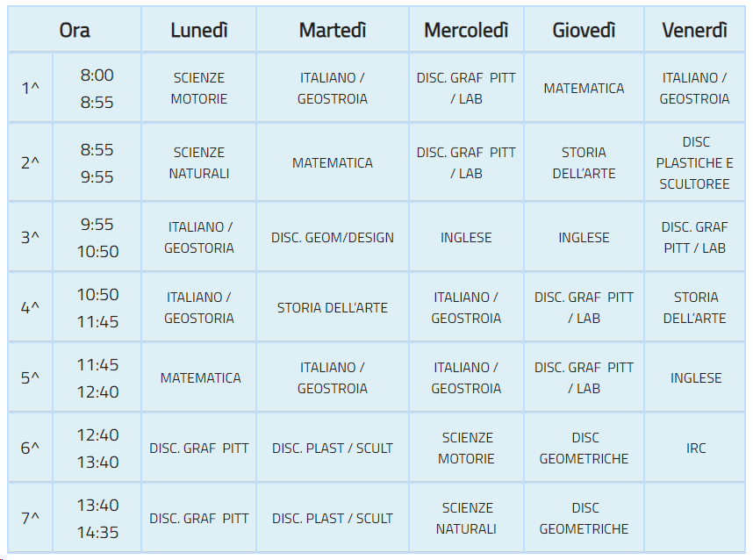Click the Giovedì column header
Viewport: 753px width, 560px height.
tap(584, 30)
